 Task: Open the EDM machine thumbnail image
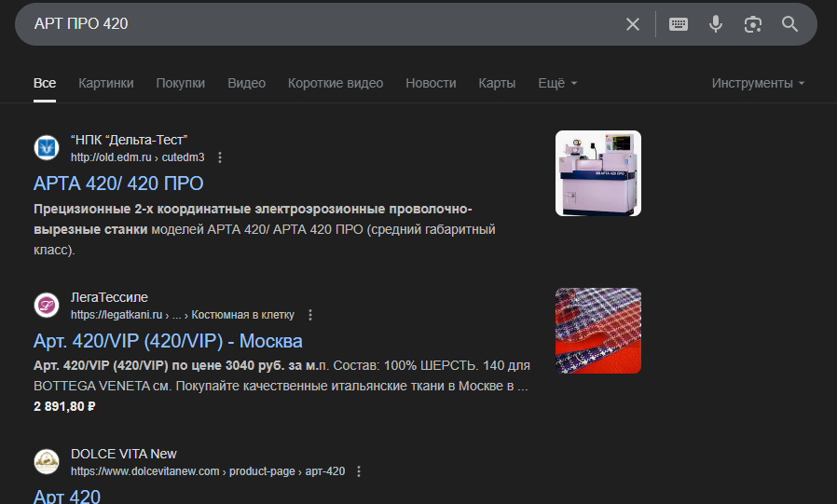click(x=597, y=173)
